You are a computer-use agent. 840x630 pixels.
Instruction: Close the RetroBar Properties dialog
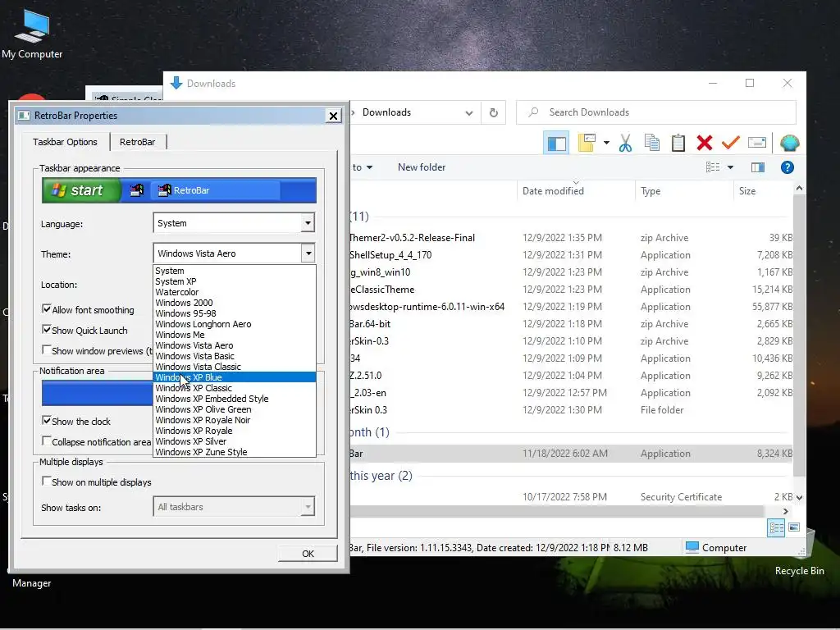(333, 116)
